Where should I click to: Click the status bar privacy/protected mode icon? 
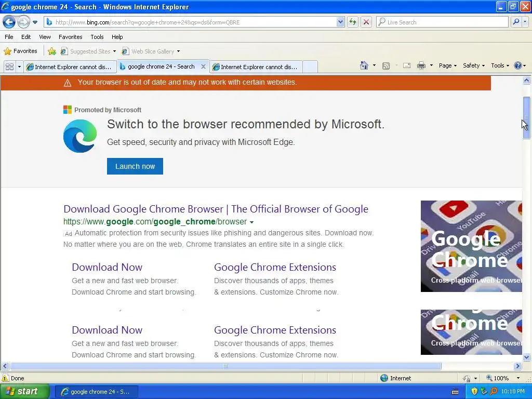coord(467,378)
